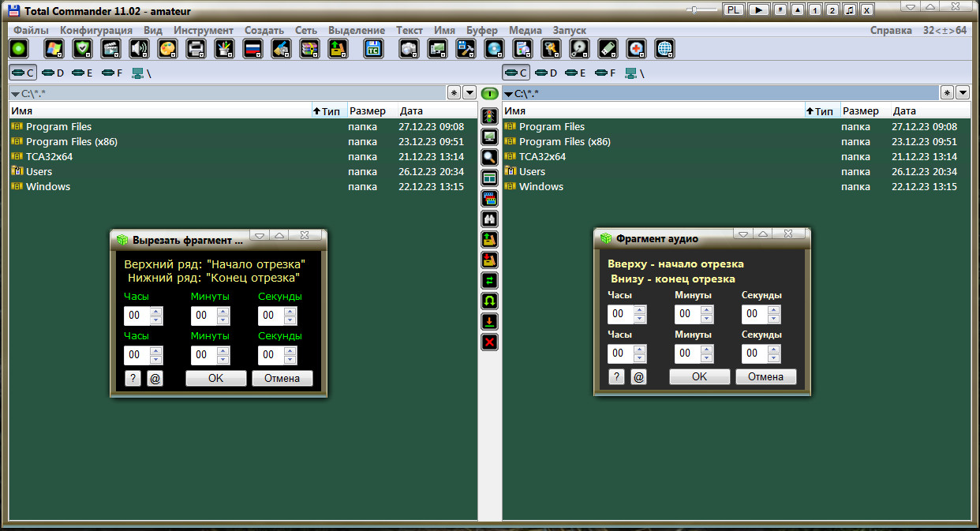Click the green swap panels arrows icon
Viewport: 980px width, 531px height.
pos(489,280)
